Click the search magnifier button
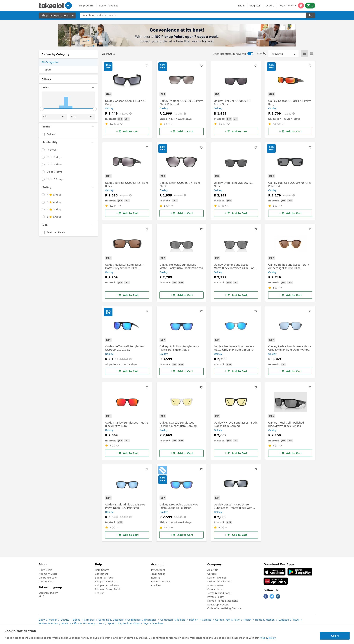Viewport: 354px width, 644px height. [x=310, y=15]
